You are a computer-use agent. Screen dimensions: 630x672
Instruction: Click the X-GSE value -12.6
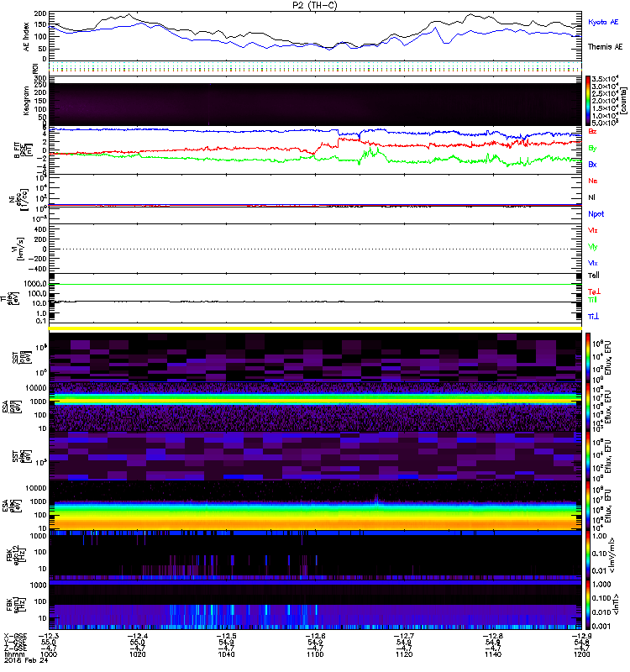314,636
